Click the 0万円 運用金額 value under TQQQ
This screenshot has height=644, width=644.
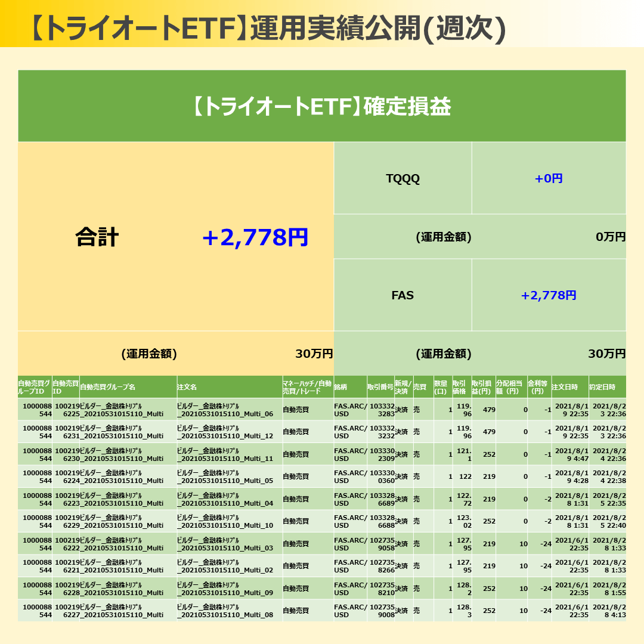tap(611, 237)
